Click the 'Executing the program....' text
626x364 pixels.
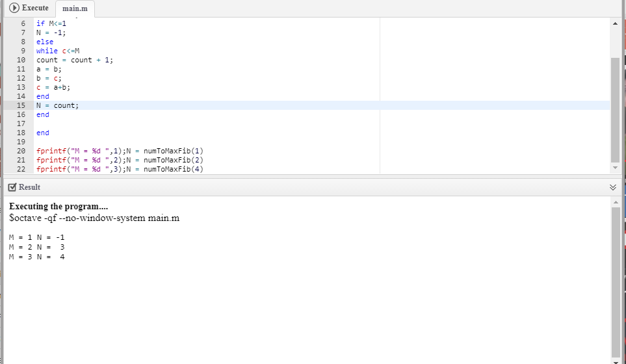coord(59,206)
